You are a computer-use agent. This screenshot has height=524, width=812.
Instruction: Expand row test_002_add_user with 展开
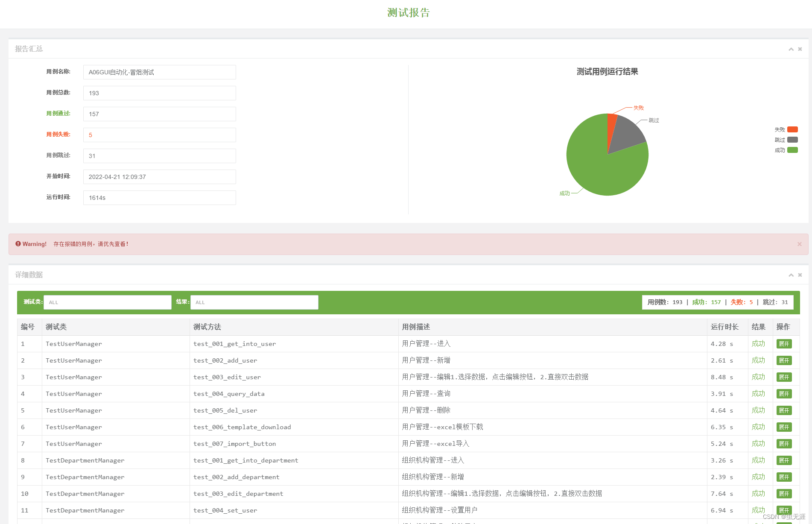click(784, 360)
